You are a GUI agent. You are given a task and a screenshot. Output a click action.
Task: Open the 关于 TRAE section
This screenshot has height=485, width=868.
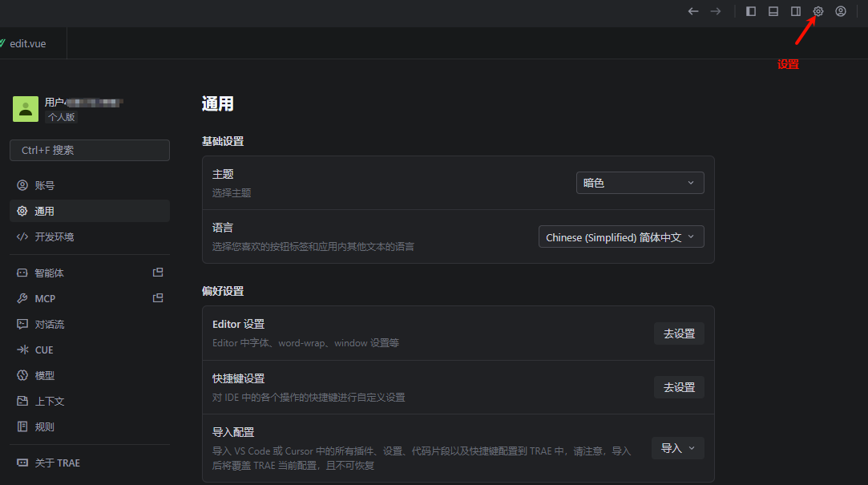(90, 463)
